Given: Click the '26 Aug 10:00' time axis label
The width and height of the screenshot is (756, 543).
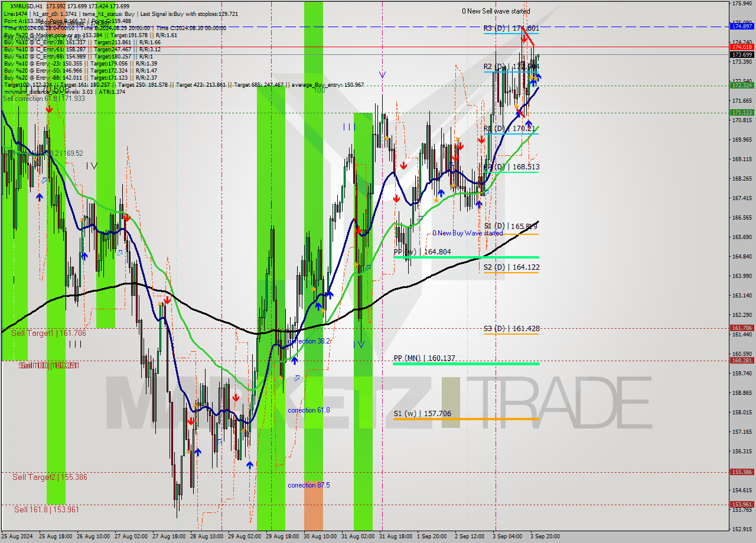Looking at the screenshot, I should tap(93, 537).
